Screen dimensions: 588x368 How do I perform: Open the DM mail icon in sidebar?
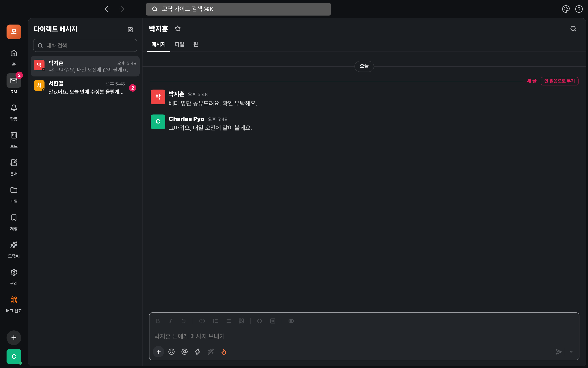coord(14,81)
